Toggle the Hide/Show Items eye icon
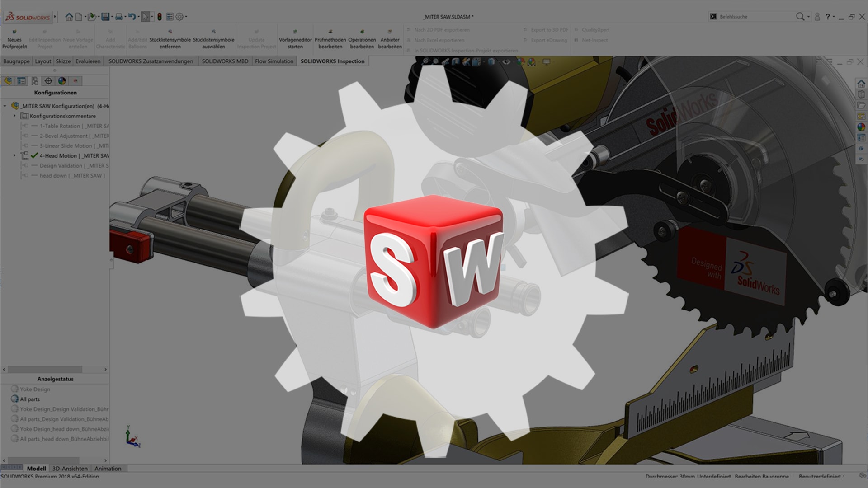 pyautogui.click(x=506, y=61)
